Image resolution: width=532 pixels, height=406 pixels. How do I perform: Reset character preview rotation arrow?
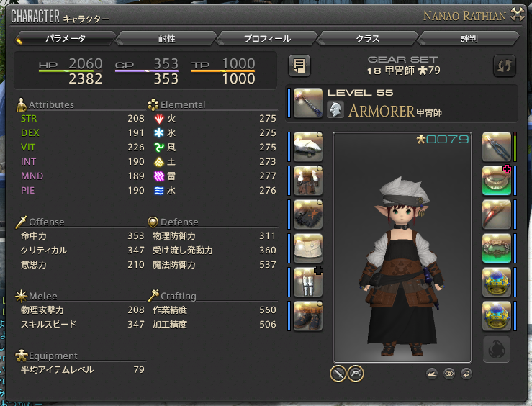pyautogui.click(x=466, y=374)
